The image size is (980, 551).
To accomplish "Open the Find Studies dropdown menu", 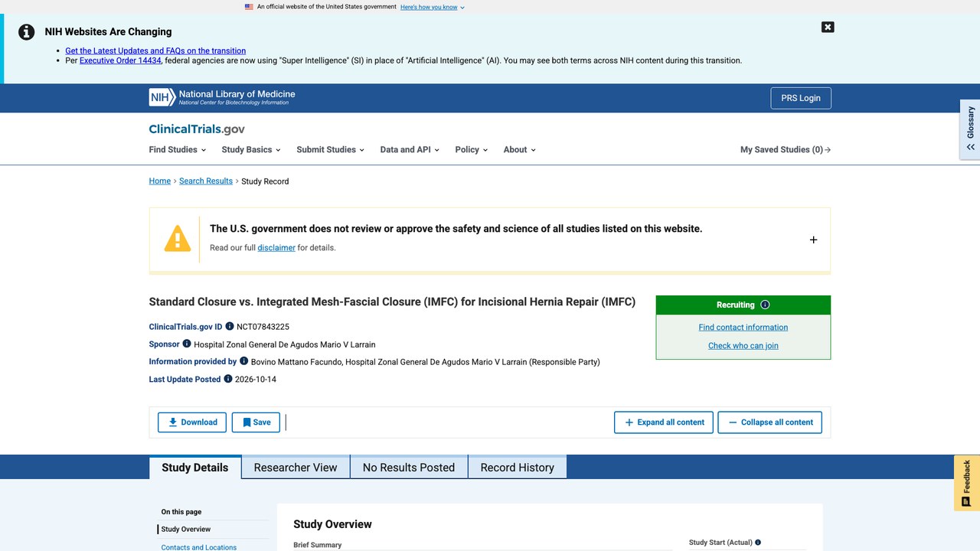I will (x=177, y=150).
